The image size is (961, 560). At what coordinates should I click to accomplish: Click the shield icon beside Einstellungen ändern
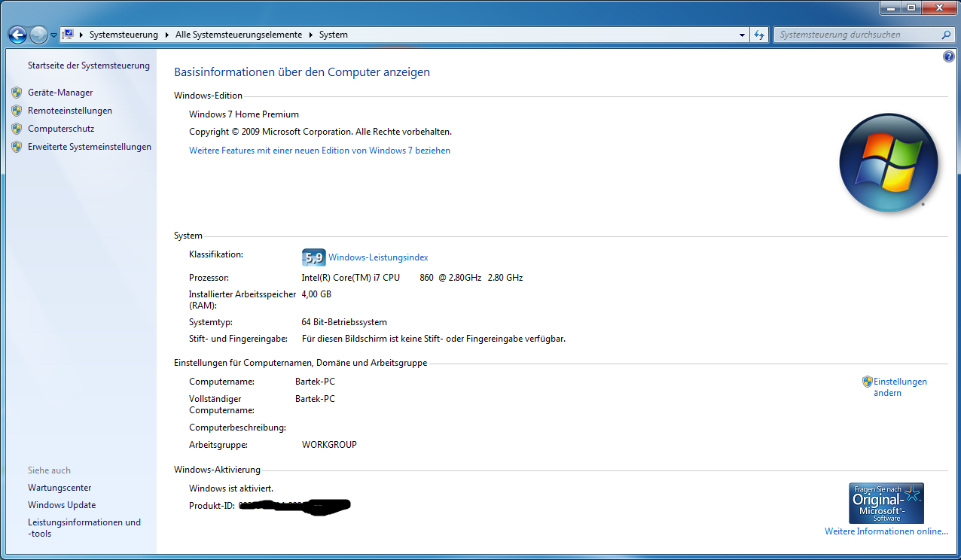tap(867, 382)
